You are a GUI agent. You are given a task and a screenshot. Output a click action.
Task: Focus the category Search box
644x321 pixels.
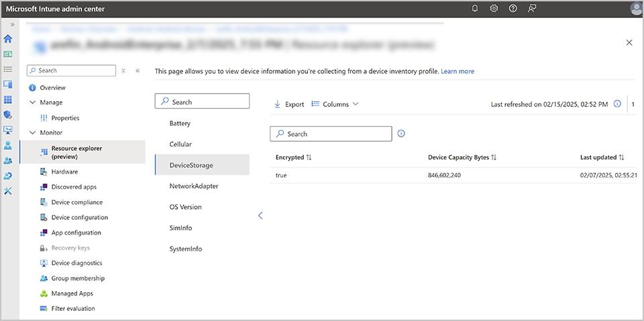click(202, 101)
